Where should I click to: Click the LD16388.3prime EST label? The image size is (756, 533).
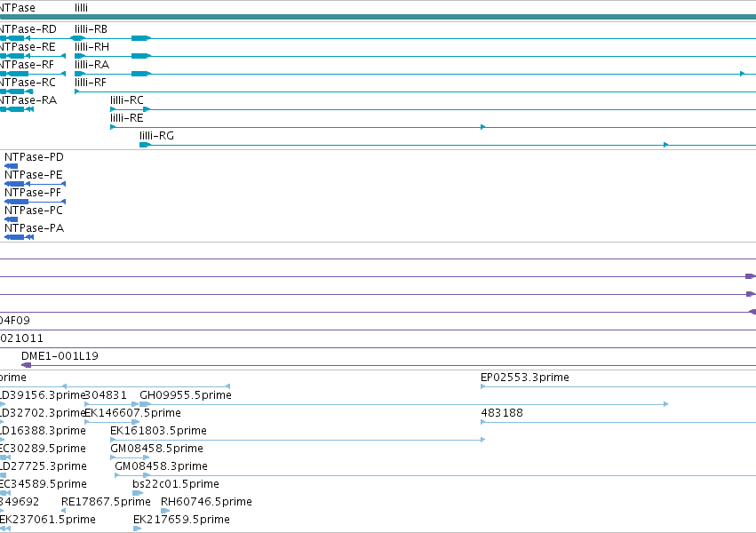tap(43, 431)
